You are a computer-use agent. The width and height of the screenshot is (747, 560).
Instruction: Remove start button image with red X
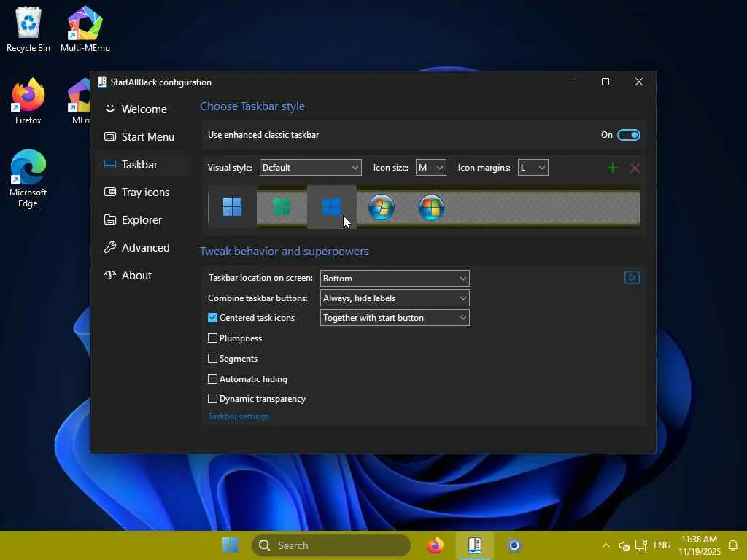point(635,168)
